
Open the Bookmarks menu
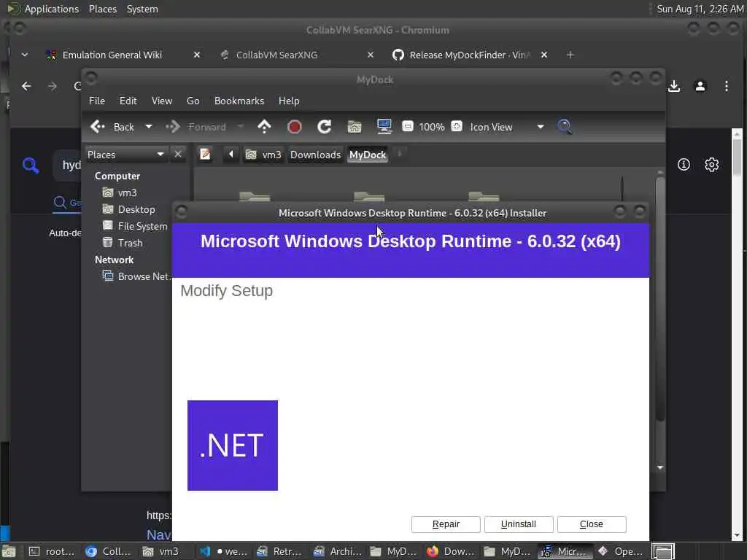click(x=239, y=101)
